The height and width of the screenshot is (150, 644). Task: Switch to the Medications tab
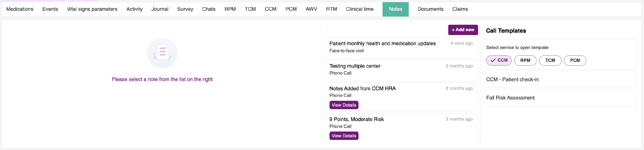[20, 9]
